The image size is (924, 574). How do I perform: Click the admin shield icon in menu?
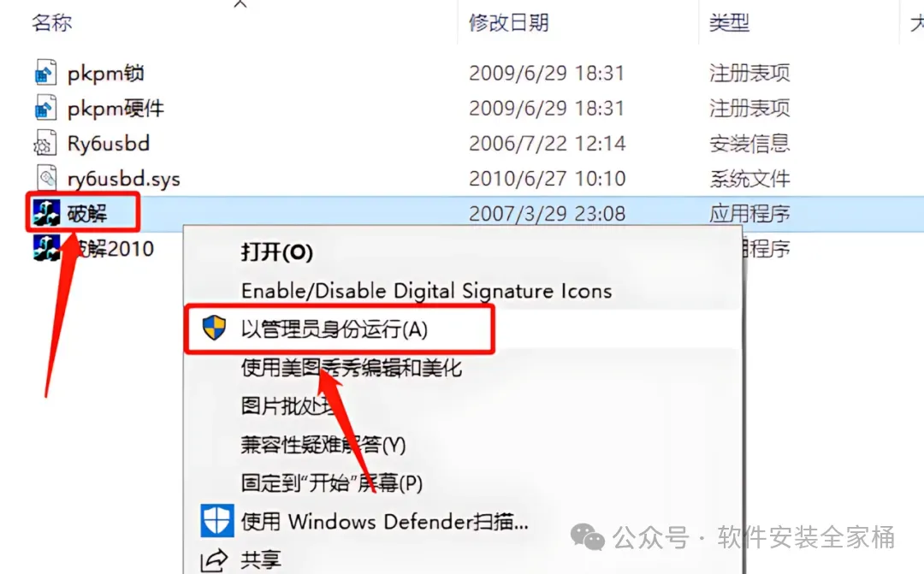pos(214,328)
